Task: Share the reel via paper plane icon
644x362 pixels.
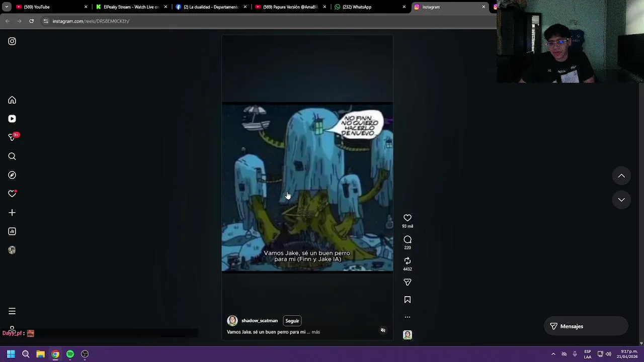Action: (x=408, y=282)
